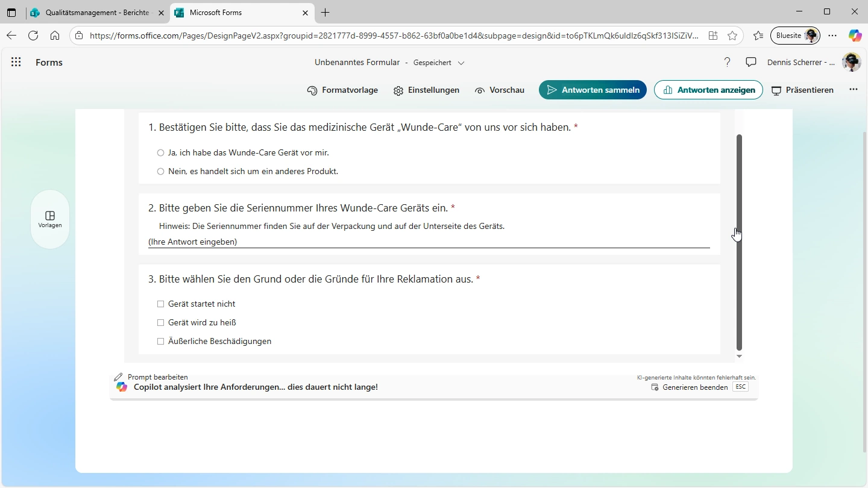The width and height of the screenshot is (868, 488).
Task: Open the Einstellungen settings menu
Action: click(x=426, y=90)
